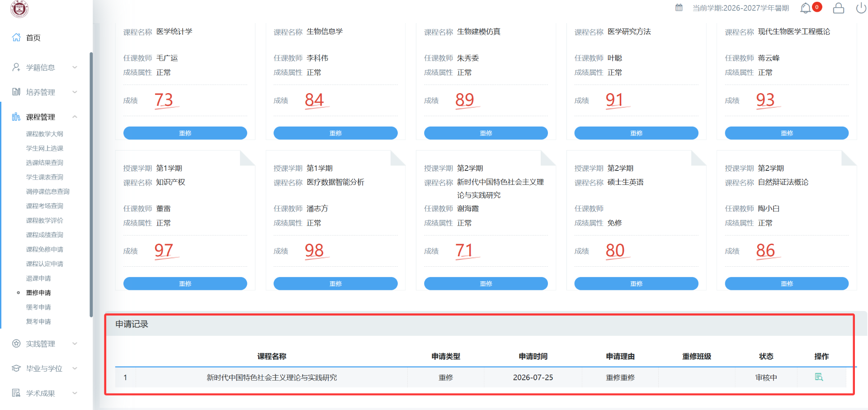
Task: Open 课程免修申请 submenu item
Action: pyautogui.click(x=45, y=250)
